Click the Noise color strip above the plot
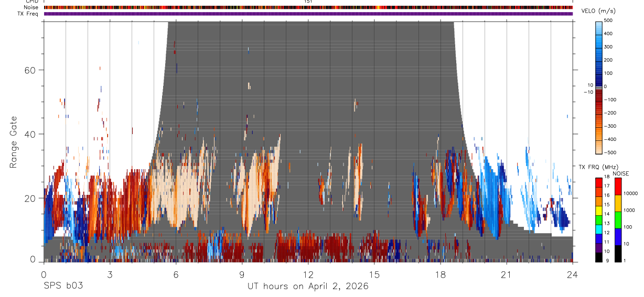The height and width of the screenshot is (297, 644). pos(308,7)
